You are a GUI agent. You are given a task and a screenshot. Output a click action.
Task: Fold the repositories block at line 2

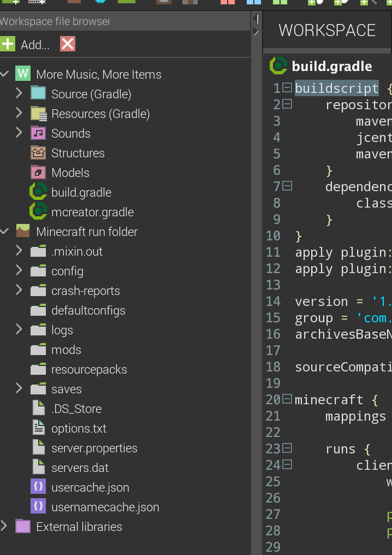tap(287, 104)
